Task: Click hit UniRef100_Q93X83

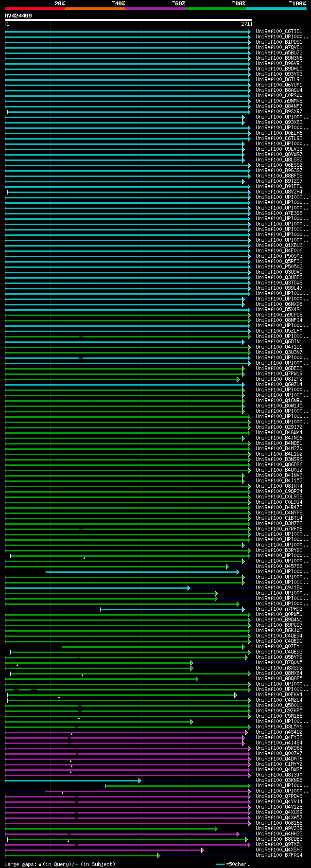Action: (x=279, y=123)
